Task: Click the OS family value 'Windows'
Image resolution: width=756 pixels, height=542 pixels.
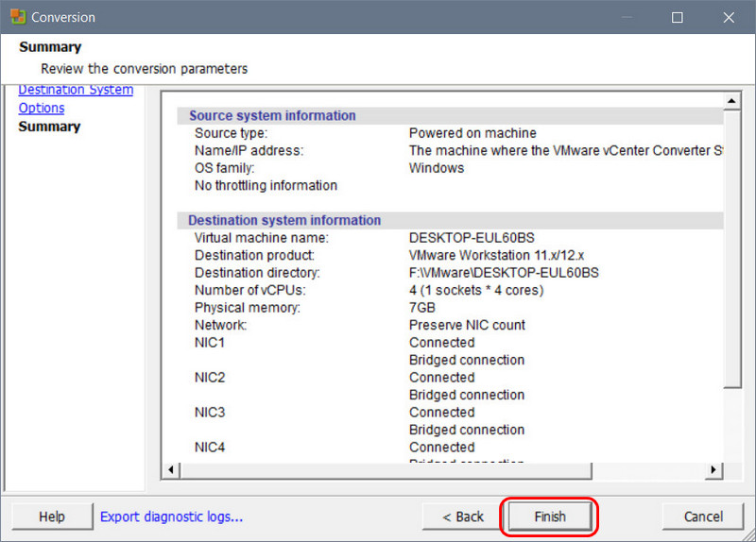Action: pyautogui.click(x=437, y=168)
